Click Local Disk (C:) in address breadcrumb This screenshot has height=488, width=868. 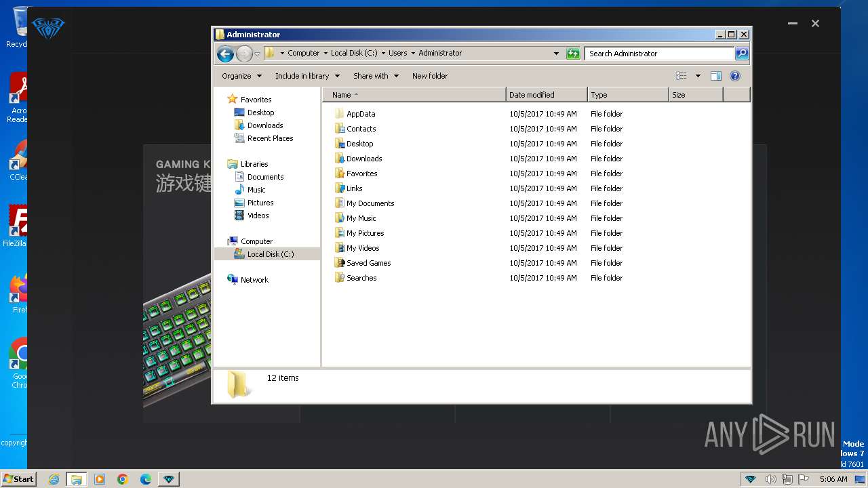click(354, 53)
